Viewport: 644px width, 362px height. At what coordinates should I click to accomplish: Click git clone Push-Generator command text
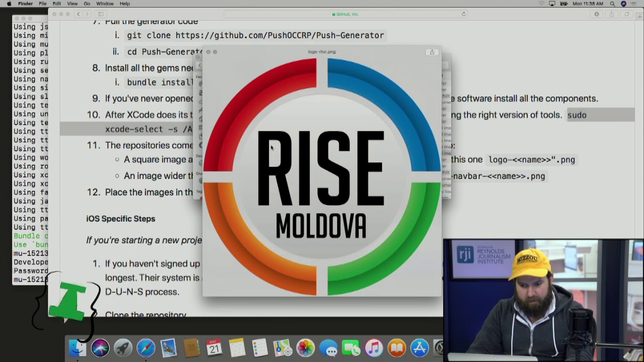[256, 35]
